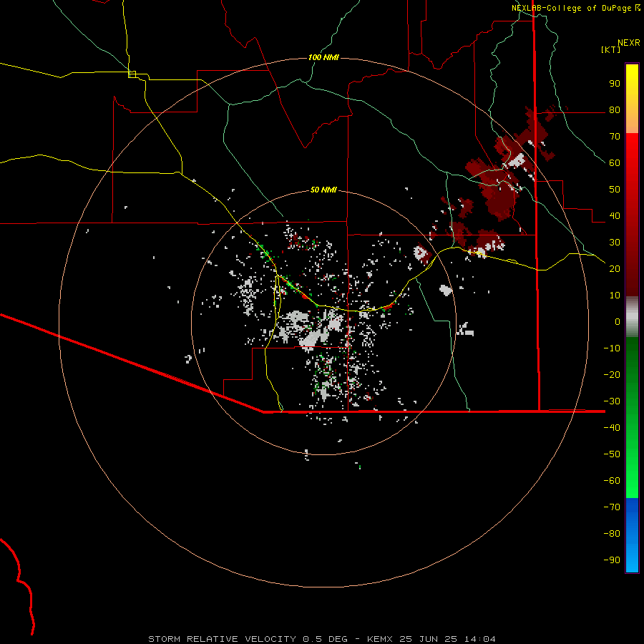Click the -40 value on velocity scale
Screen dimensions: 644x644
612,428
